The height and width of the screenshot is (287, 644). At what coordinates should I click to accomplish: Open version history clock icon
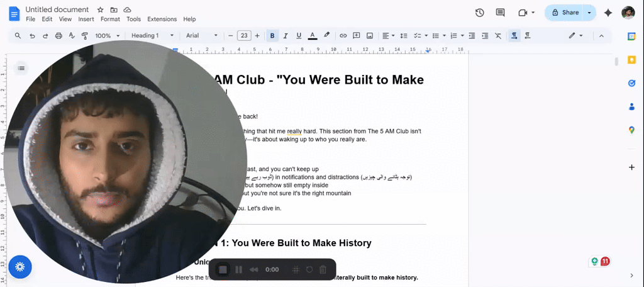[479, 13]
